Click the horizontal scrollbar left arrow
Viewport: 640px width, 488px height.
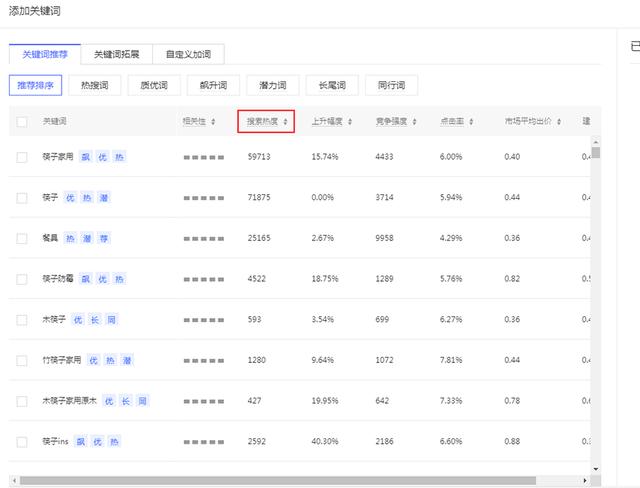pos(15,481)
